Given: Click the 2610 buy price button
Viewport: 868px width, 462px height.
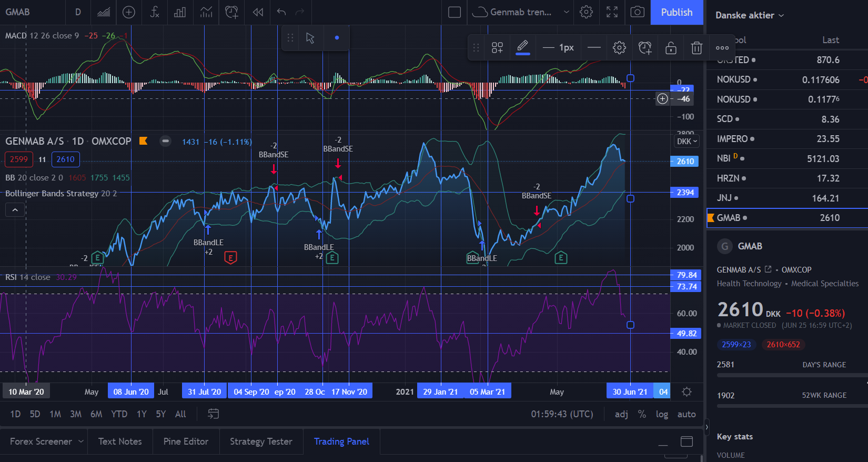Looking at the screenshot, I should pyautogui.click(x=66, y=159).
